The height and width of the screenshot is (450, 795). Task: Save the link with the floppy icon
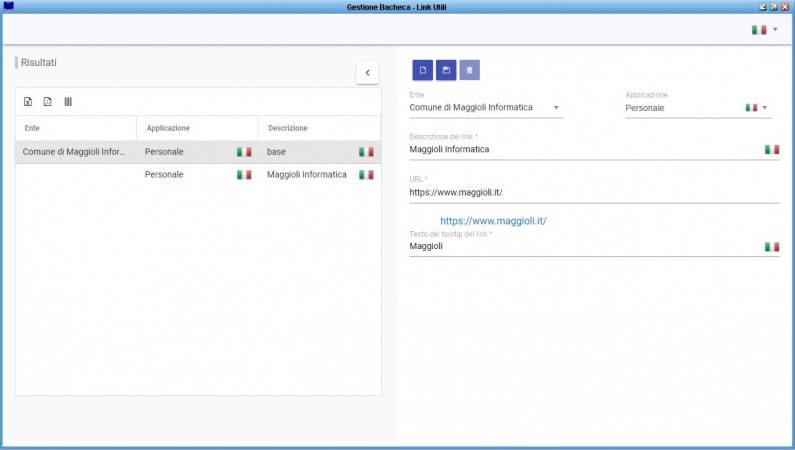pyautogui.click(x=446, y=70)
